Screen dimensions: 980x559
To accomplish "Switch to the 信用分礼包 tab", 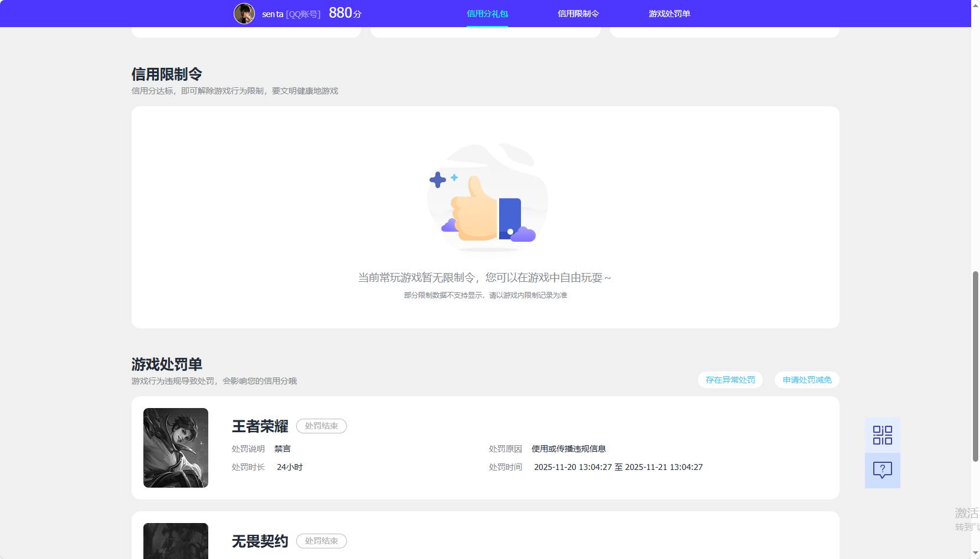I will click(487, 14).
